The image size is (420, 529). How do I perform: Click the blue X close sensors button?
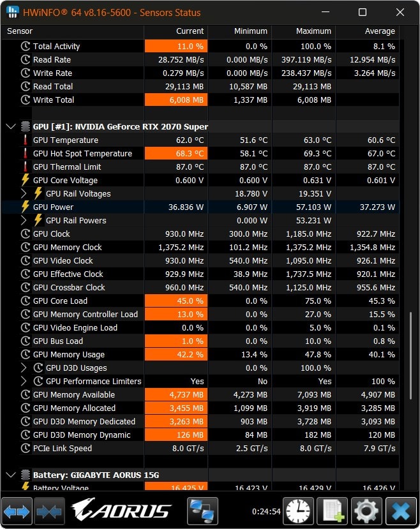(401, 511)
